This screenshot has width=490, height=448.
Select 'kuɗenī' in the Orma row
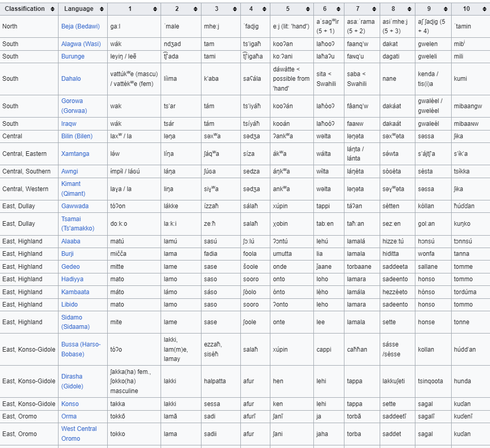(x=463, y=416)
